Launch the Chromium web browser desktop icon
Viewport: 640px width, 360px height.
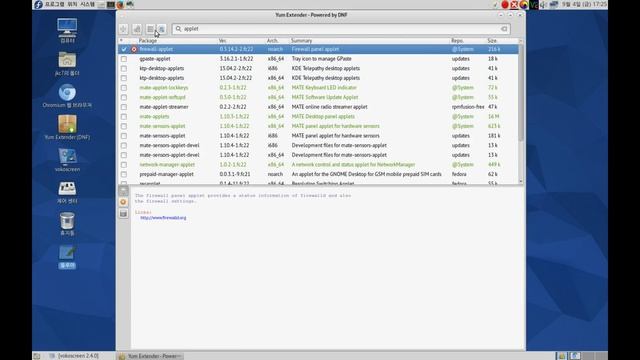tap(67, 96)
